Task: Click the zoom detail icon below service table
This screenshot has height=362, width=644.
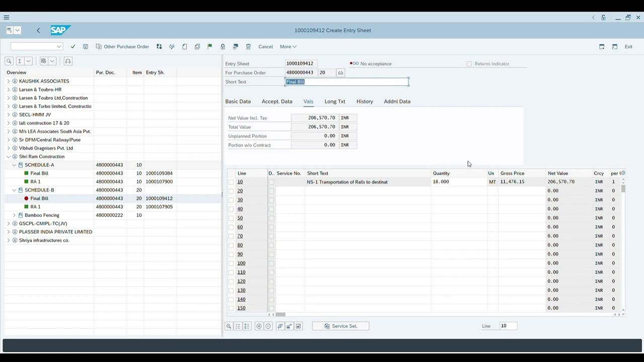Action: [x=229, y=326]
